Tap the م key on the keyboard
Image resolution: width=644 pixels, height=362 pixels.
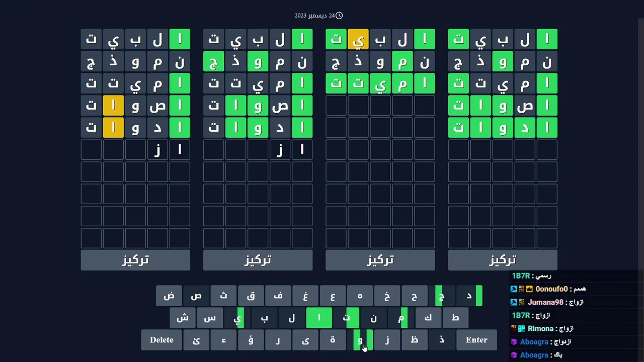[400, 318]
